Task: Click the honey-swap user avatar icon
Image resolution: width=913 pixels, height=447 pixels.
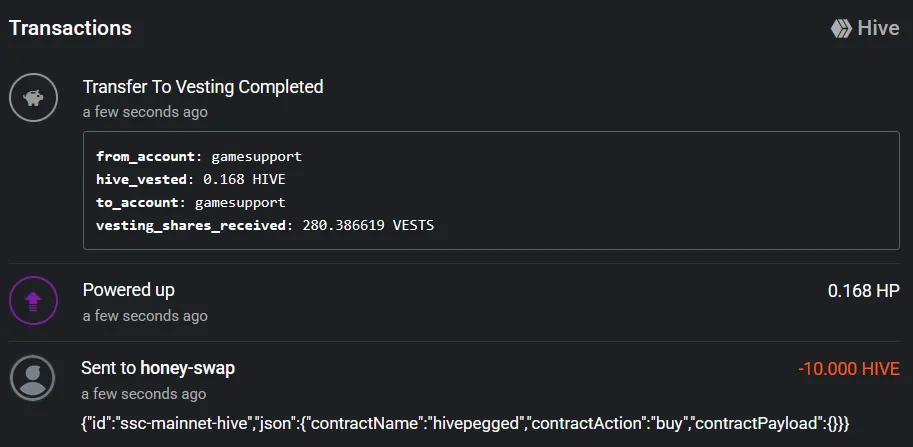Action: click(33, 378)
